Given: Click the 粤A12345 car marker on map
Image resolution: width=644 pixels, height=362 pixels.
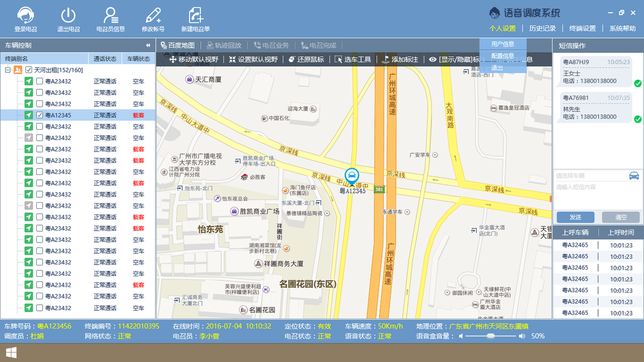Looking at the screenshot, I should pos(351,176).
